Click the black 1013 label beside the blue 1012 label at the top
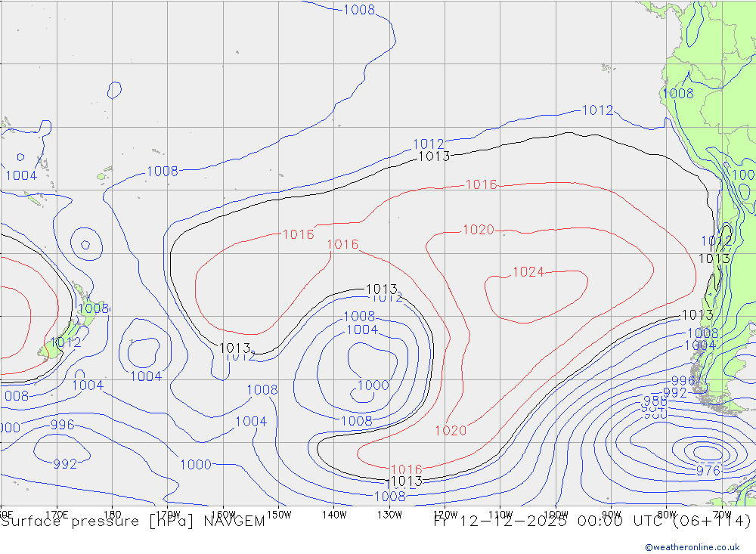Screen dimensions: 756x554 (434, 156)
